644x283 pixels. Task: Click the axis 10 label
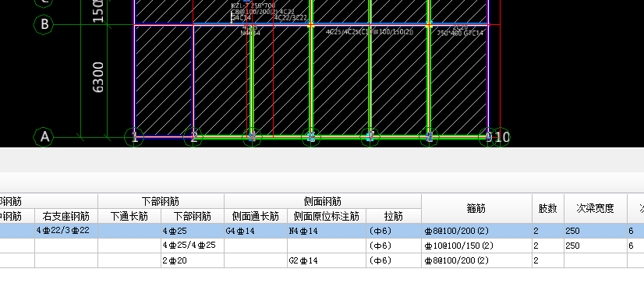[x=501, y=137]
